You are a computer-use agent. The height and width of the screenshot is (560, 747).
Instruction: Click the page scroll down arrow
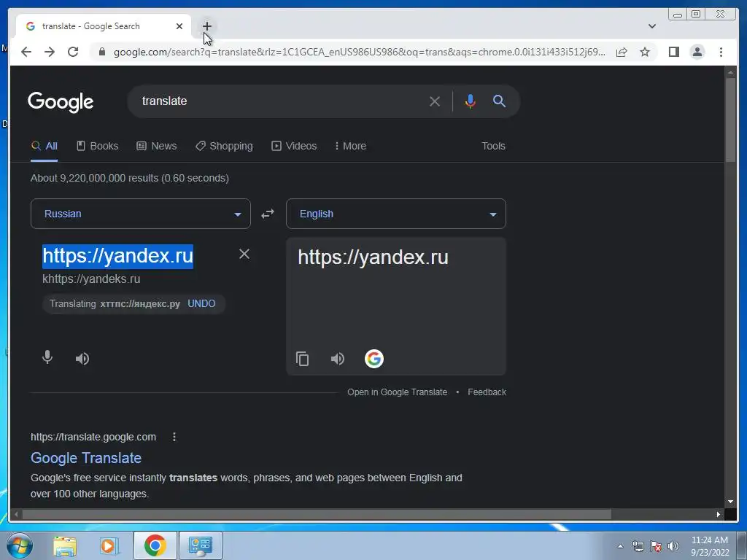[x=730, y=502]
